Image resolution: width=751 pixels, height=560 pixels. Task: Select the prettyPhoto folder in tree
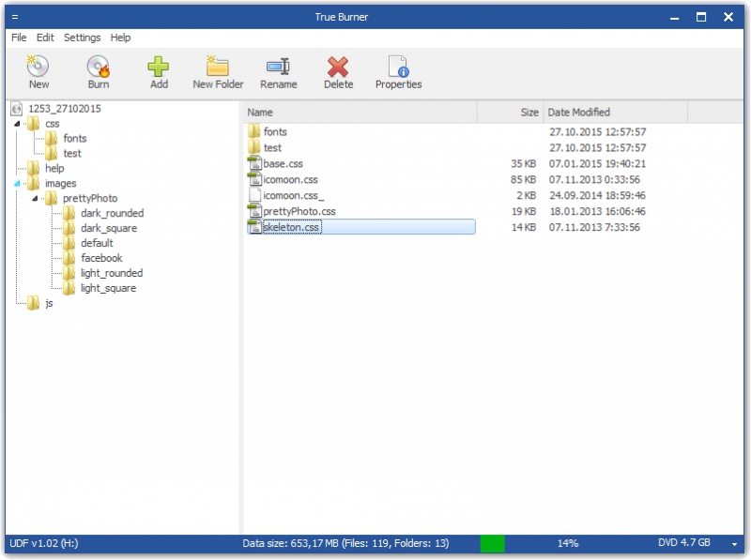[x=90, y=199]
